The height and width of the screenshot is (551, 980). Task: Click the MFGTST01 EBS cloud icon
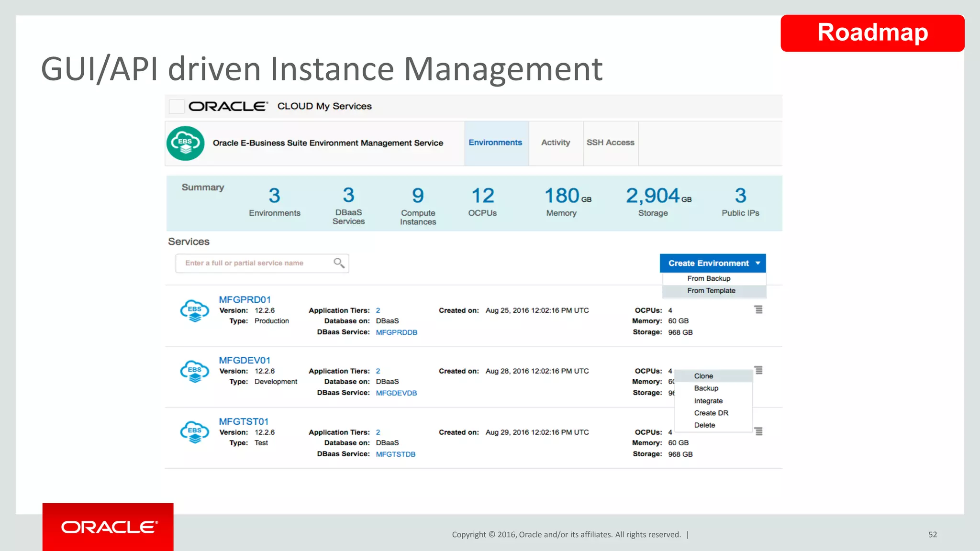pyautogui.click(x=194, y=432)
